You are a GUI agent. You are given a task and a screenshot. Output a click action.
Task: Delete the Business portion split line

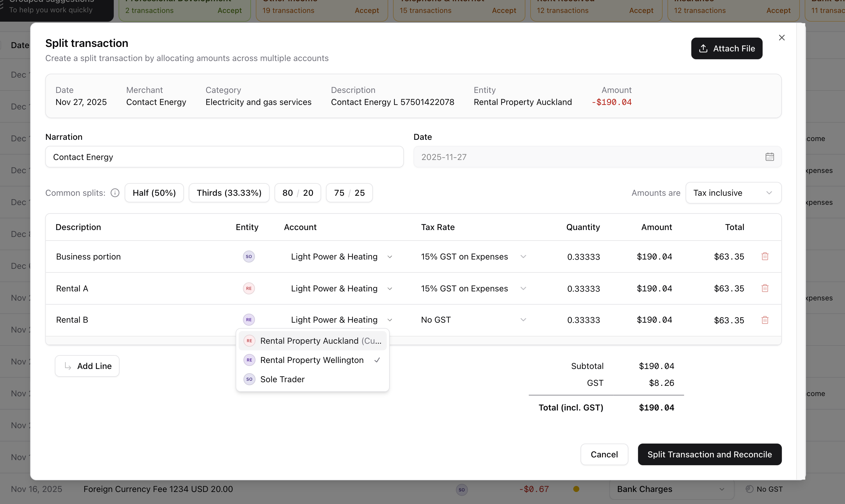(x=765, y=257)
